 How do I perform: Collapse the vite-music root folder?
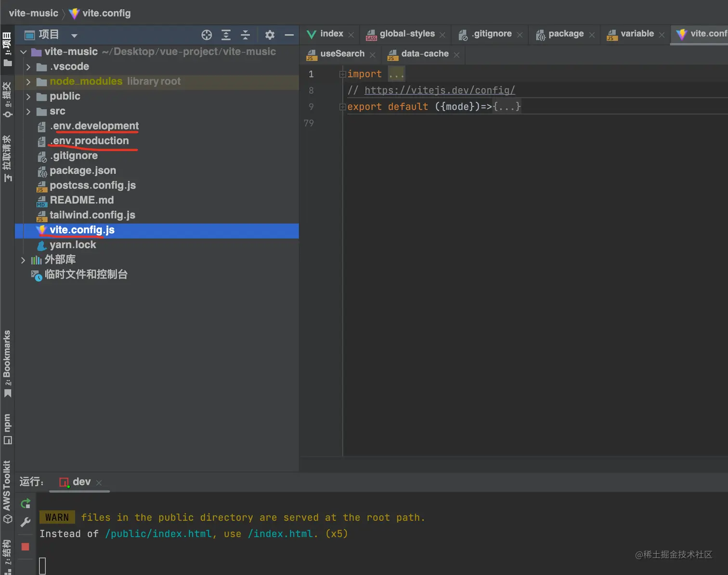(23, 52)
